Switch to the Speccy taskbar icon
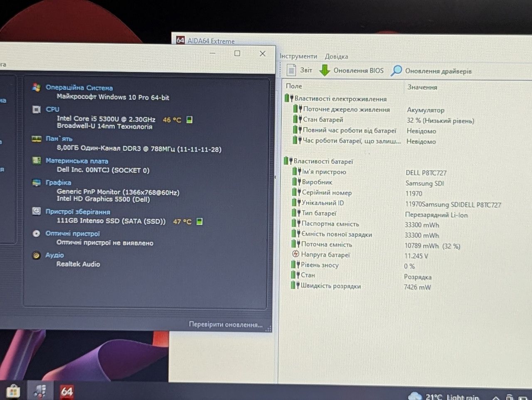The height and width of the screenshot is (400, 532). pyautogui.click(x=40, y=391)
